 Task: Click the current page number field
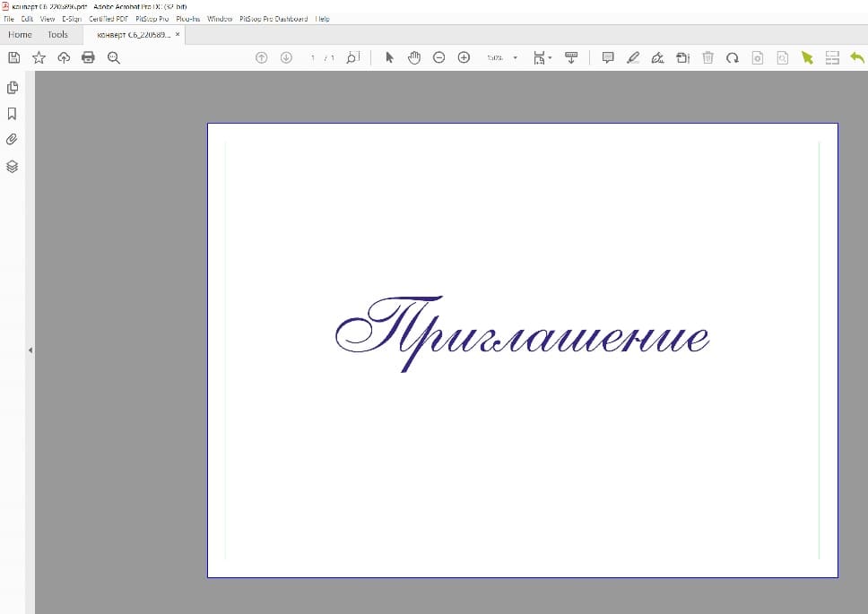[x=313, y=57]
